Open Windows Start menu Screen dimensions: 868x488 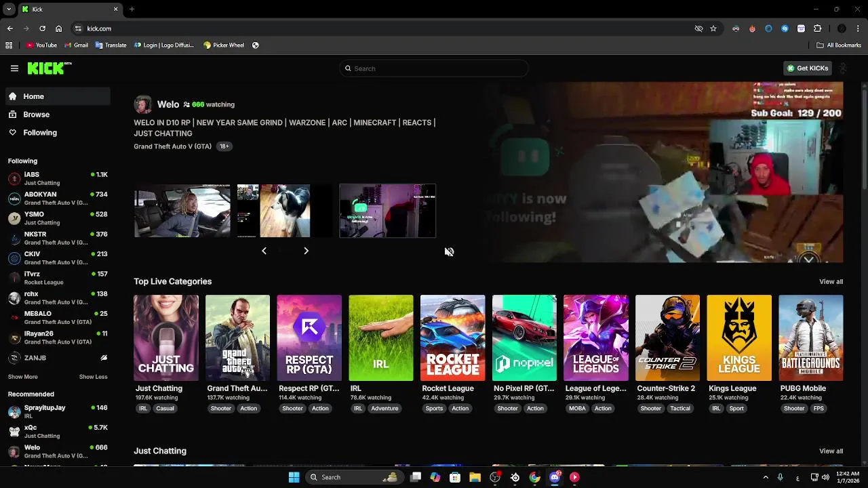(x=294, y=477)
